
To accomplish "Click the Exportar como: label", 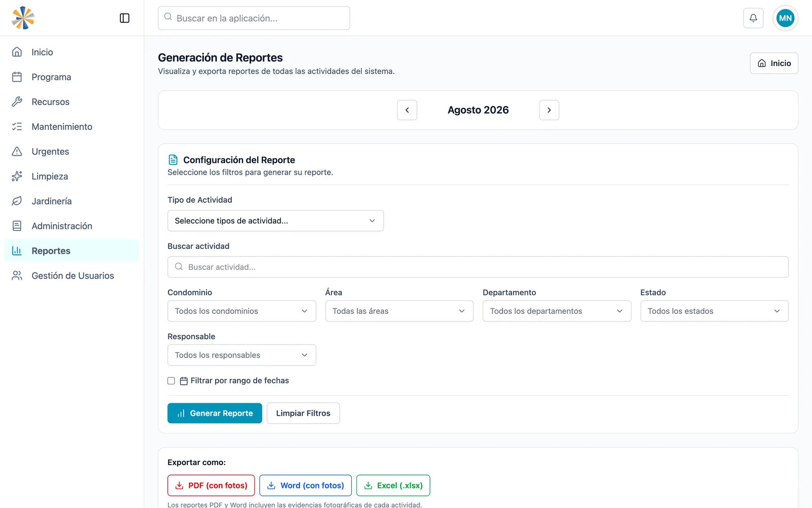I will (x=197, y=462).
